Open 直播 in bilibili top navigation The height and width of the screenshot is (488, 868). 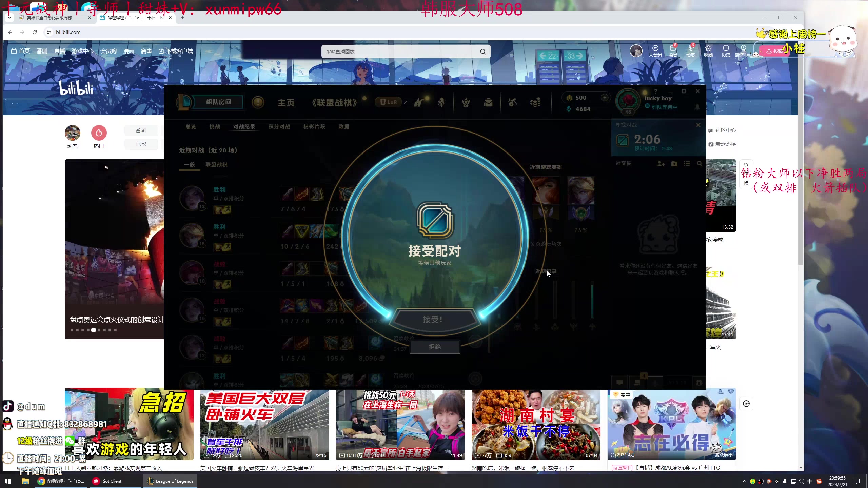[x=60, y=51]
